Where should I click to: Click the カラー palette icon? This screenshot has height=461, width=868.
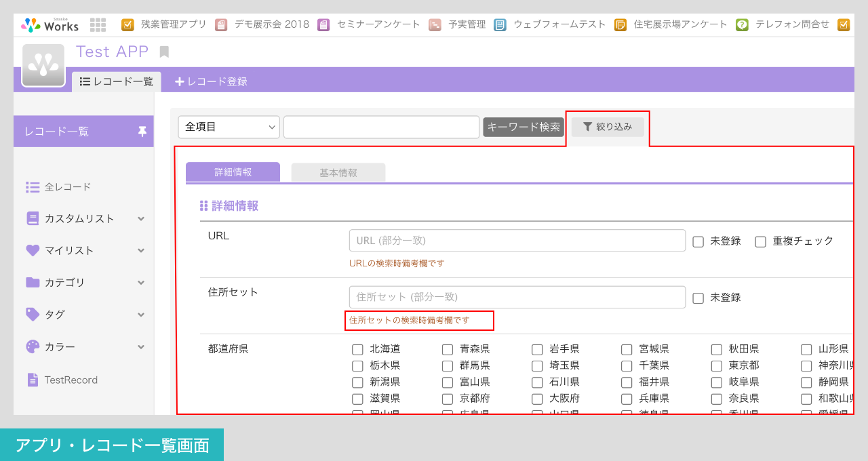[x=33, y=346]
